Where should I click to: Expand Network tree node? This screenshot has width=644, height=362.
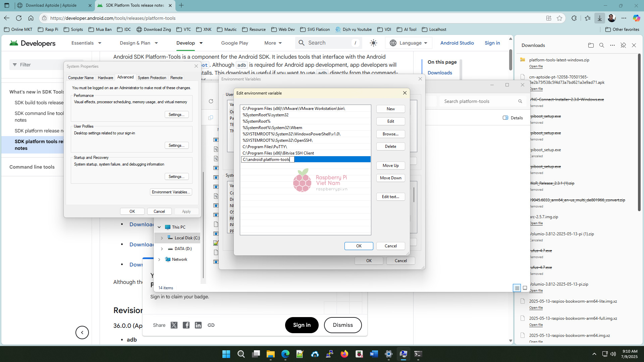click(x=159, y=259)
